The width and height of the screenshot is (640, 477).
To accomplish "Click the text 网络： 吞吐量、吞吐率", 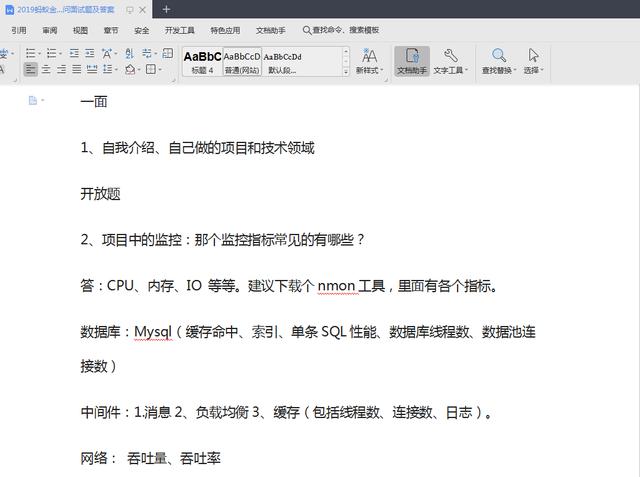I will [150, 458].
